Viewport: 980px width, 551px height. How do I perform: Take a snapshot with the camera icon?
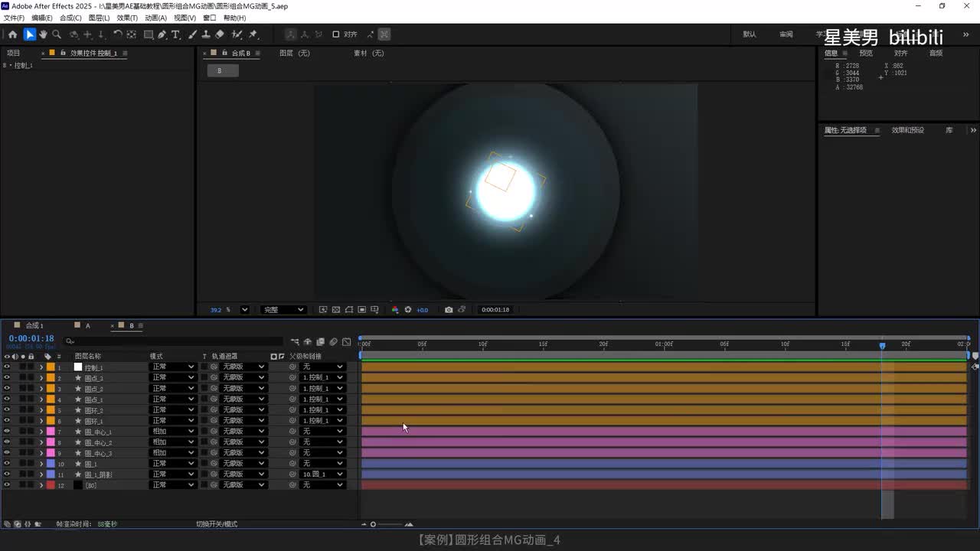449,310
